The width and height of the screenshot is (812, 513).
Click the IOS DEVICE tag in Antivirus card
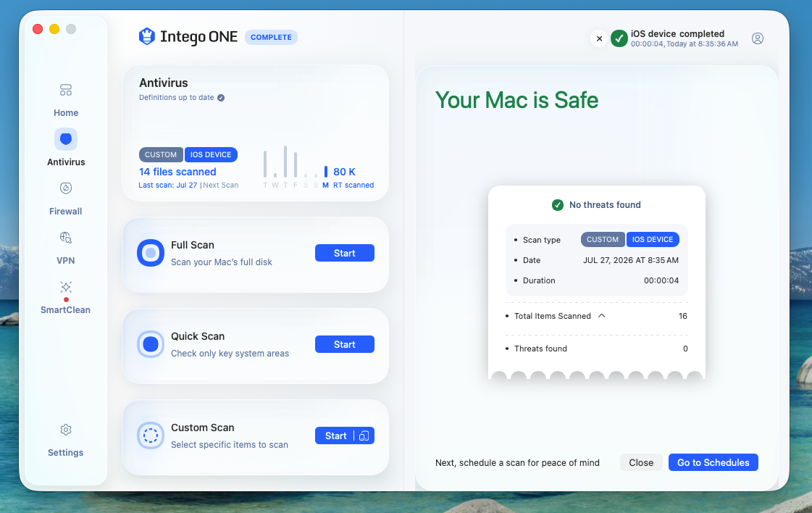click(211, 154)
